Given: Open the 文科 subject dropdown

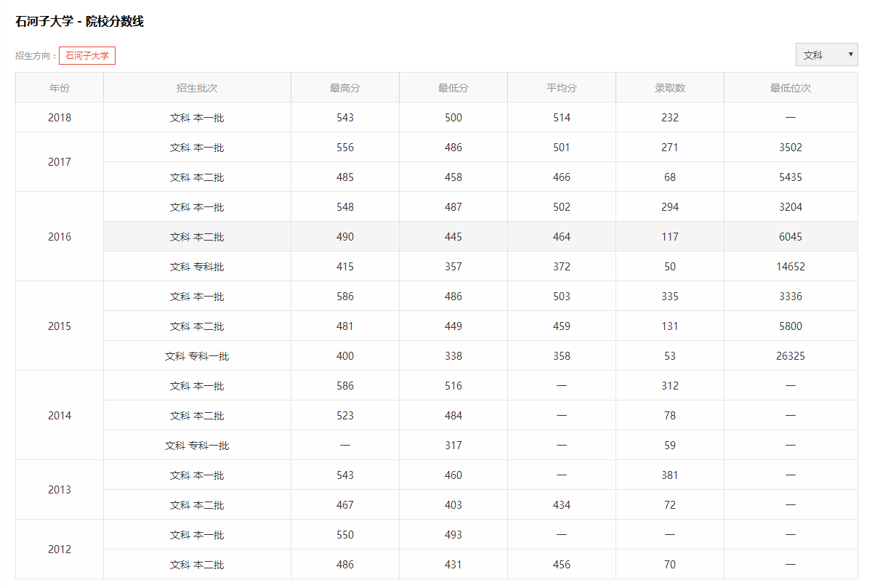Looking at the screenshot, I should [827, 55].
